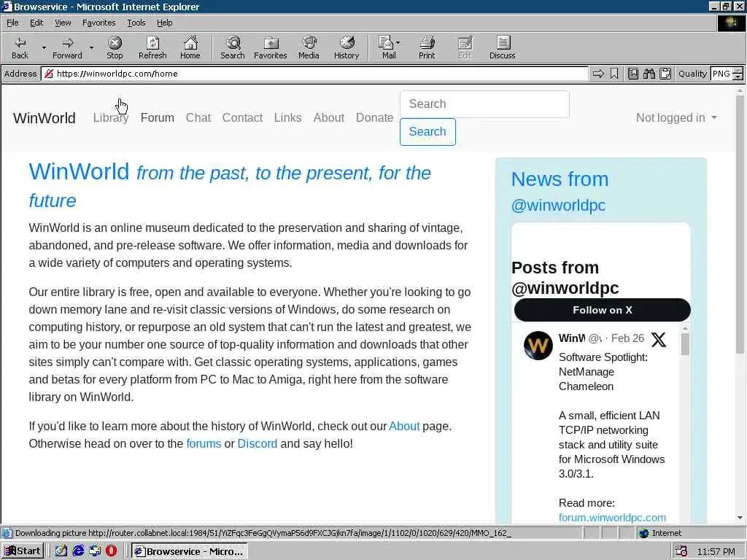747x560 pixels.
Task: Open the Mail dropdown arrow
Action: pos(398,43)
